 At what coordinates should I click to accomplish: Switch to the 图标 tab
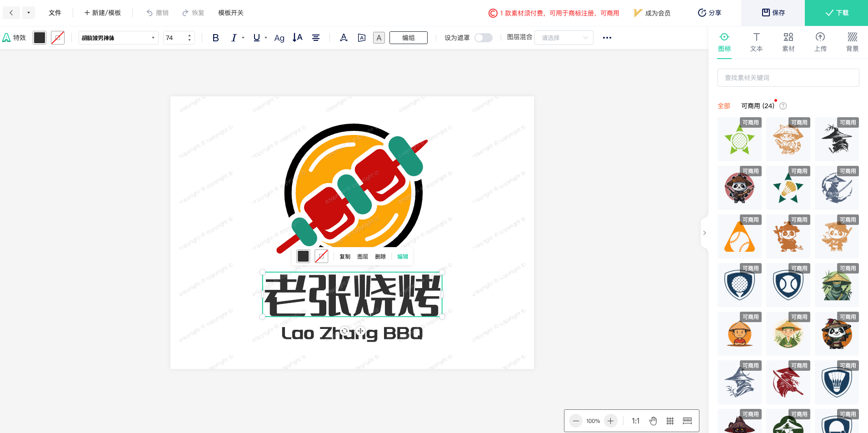pyautogui.click(x=724, y=42)
